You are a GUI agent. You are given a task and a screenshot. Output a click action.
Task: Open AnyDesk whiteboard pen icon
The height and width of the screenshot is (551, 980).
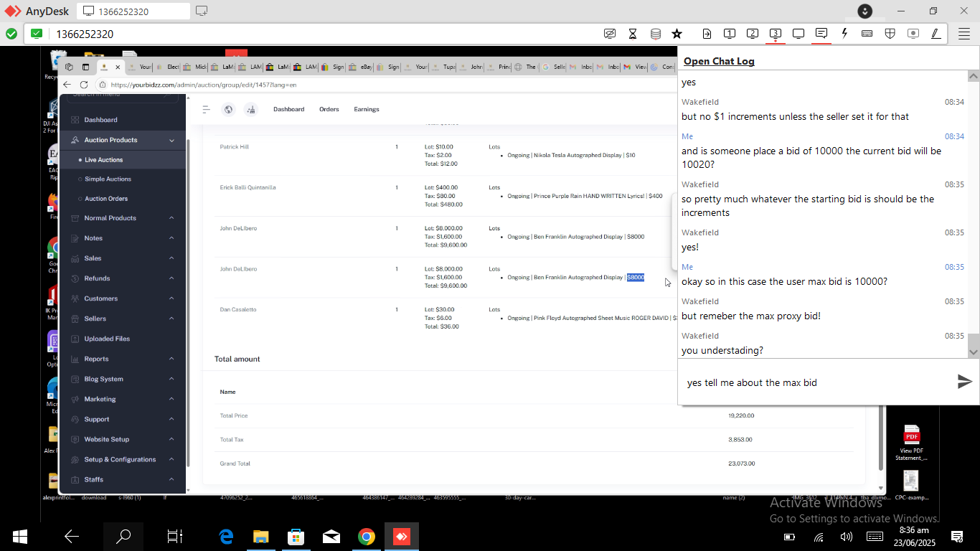(936, 34)
